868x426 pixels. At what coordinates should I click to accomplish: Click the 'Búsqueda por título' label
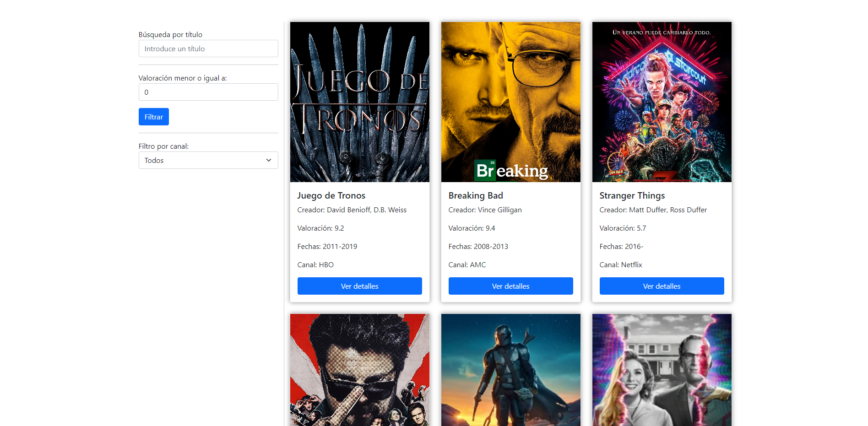click(x=170, y=34)
